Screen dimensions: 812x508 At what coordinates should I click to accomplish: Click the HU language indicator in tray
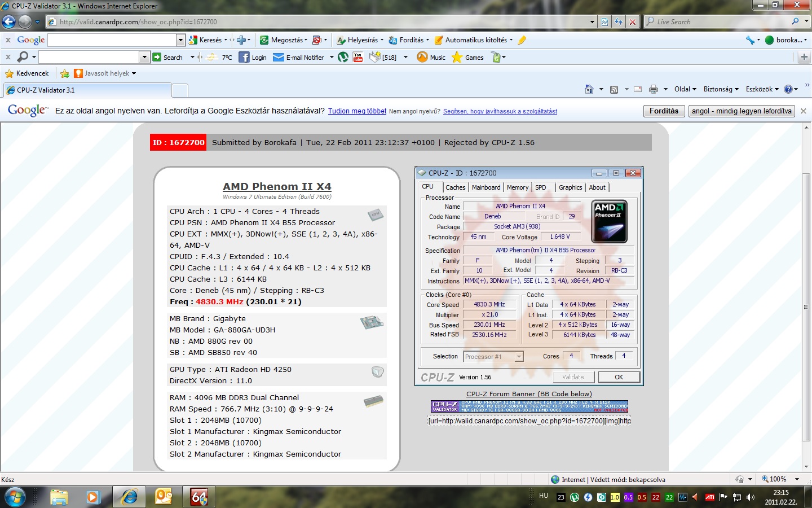[x=544, y=496]
